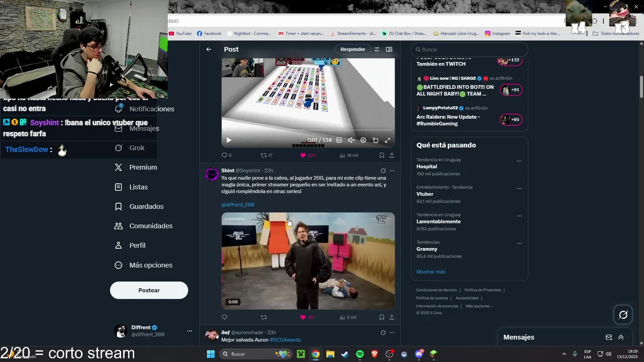Image resolution: width=644 pixels, height=362 pixels.
Task: Expand the footer Más opciones link
Action: 479,306
